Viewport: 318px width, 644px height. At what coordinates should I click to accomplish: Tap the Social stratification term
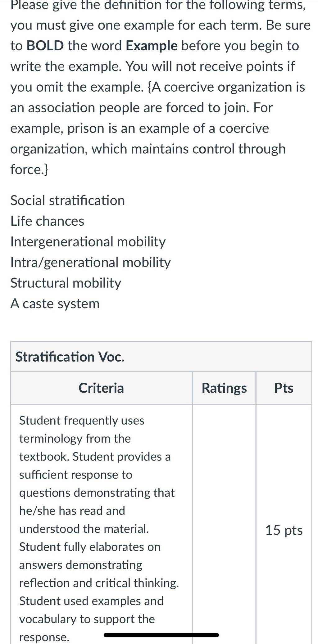(68, 200)
